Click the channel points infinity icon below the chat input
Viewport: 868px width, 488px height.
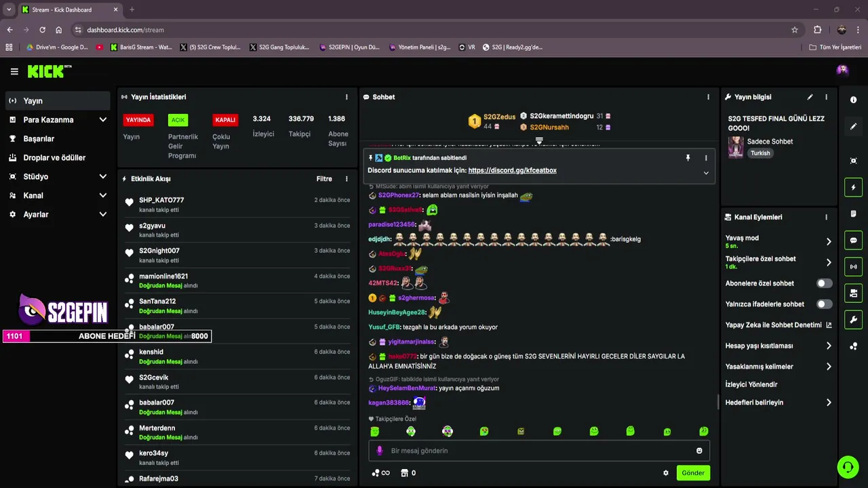point(381,473)
